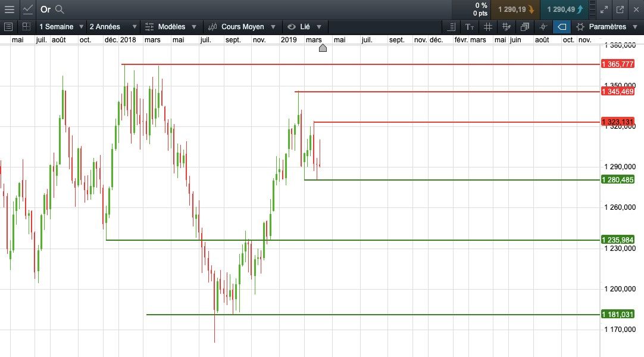
Task: Click the 1 200,000 price axis label
Action: click(x=620, y=289)
